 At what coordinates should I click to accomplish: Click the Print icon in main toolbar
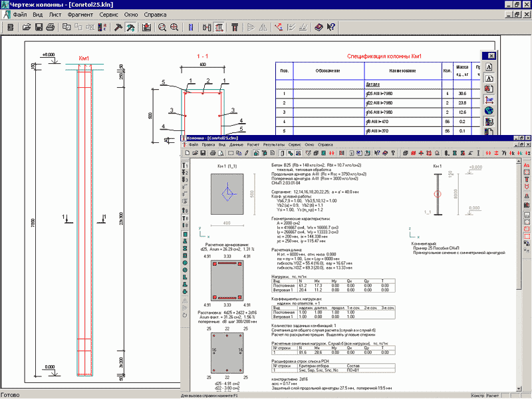coord(50,27)
